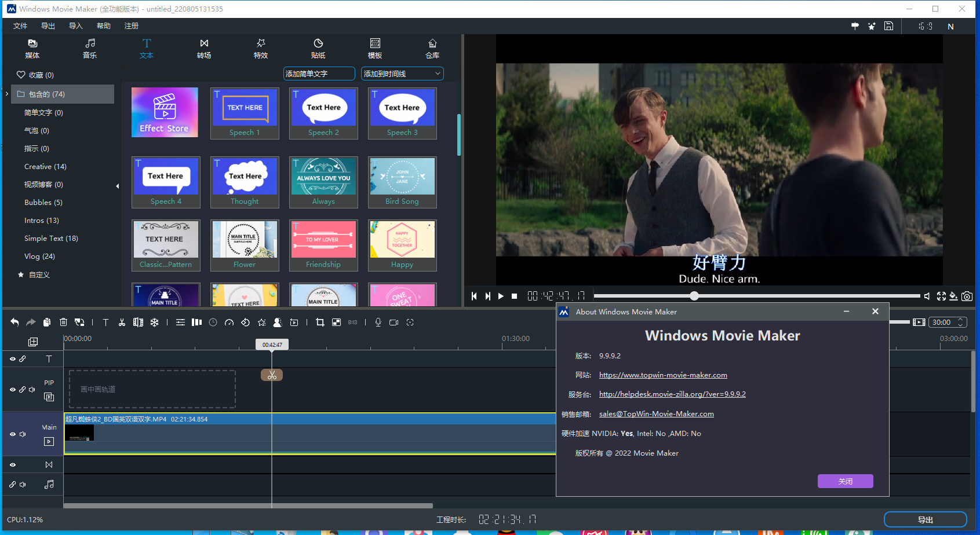Take a snapshot using the camera icon
The height and width of the screenshot is (535, 980).
967,296
